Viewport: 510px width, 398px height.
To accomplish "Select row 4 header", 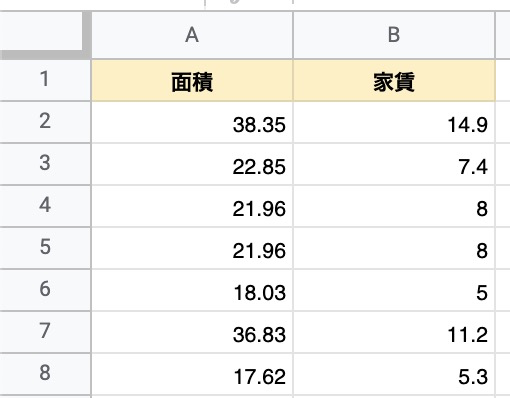I will [45, 206].
